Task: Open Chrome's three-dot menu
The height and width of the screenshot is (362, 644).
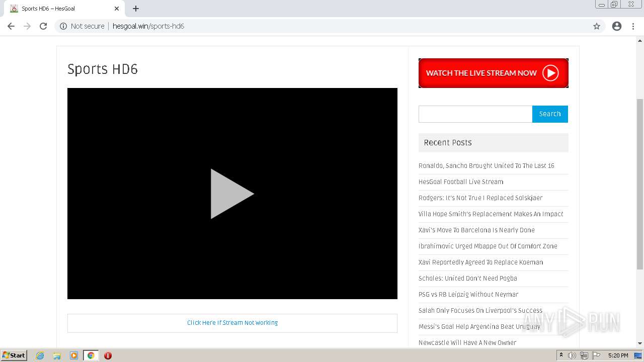Action: (633, 26)
